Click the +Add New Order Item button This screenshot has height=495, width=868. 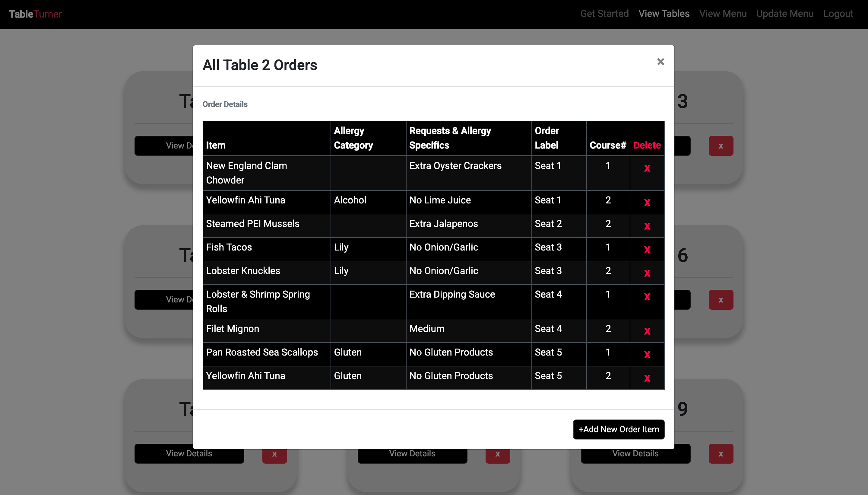[618, 429]
